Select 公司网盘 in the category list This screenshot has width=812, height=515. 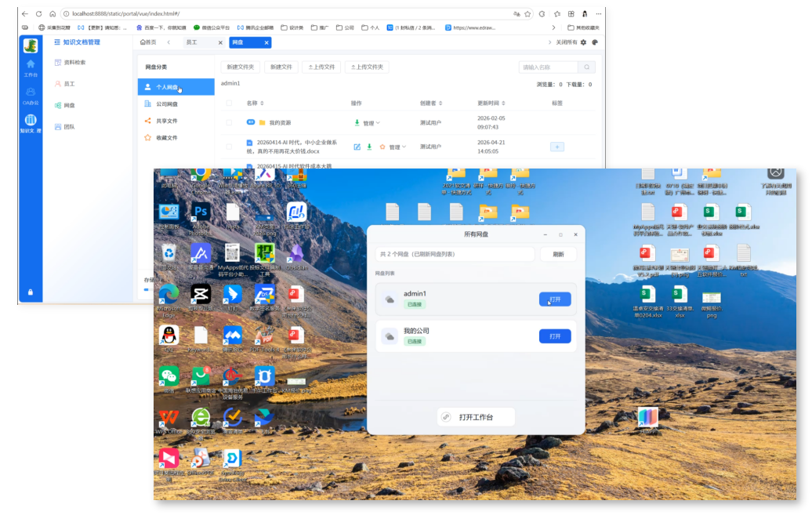(x=166, y=104)
